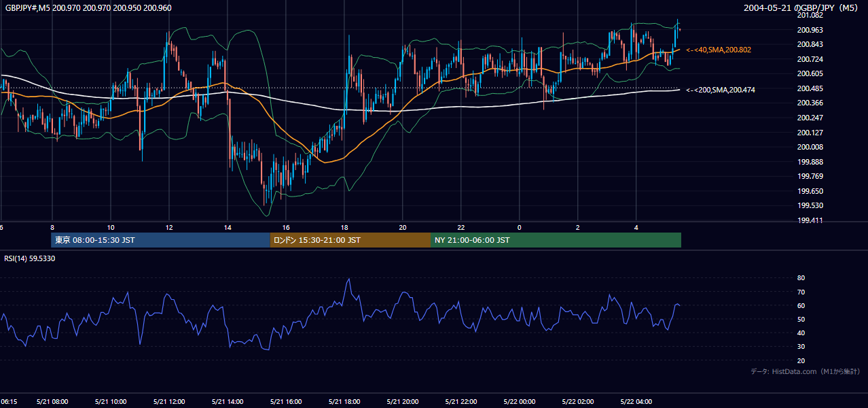
Task: Click the 5/22 02:00 date label
Action: (578, 402)
